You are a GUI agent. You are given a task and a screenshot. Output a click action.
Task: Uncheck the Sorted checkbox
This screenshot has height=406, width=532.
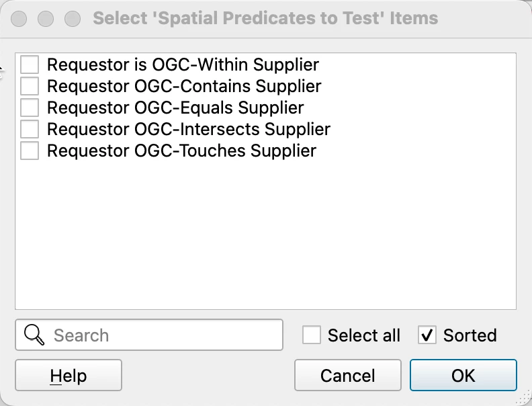tap(427, 335)
